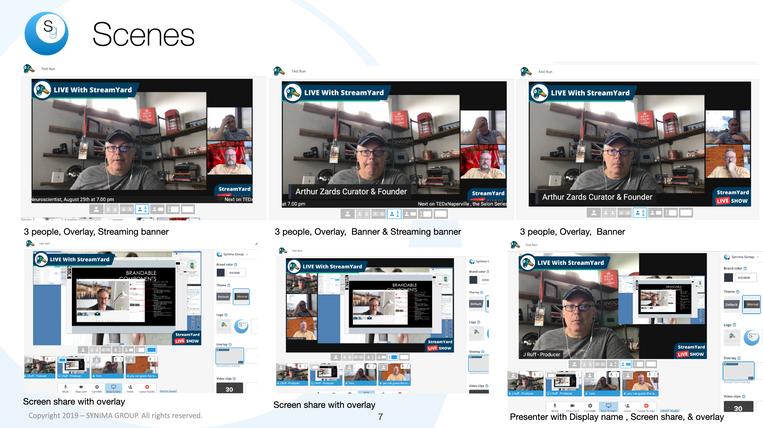Toggle Synima circle logo in Presenter with Display name scene
The width and height of the screenshot is (763, 428).
[x=751, y=337]
